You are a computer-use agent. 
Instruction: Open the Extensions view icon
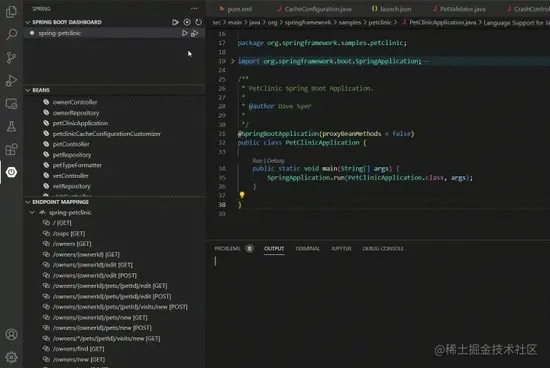pos(11,149)
